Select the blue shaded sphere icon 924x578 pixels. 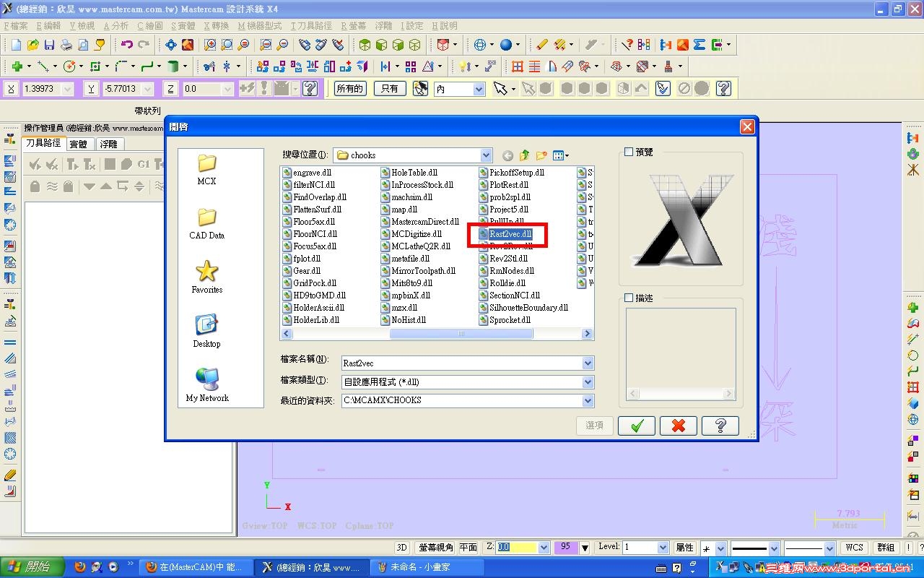click(506, 45)
